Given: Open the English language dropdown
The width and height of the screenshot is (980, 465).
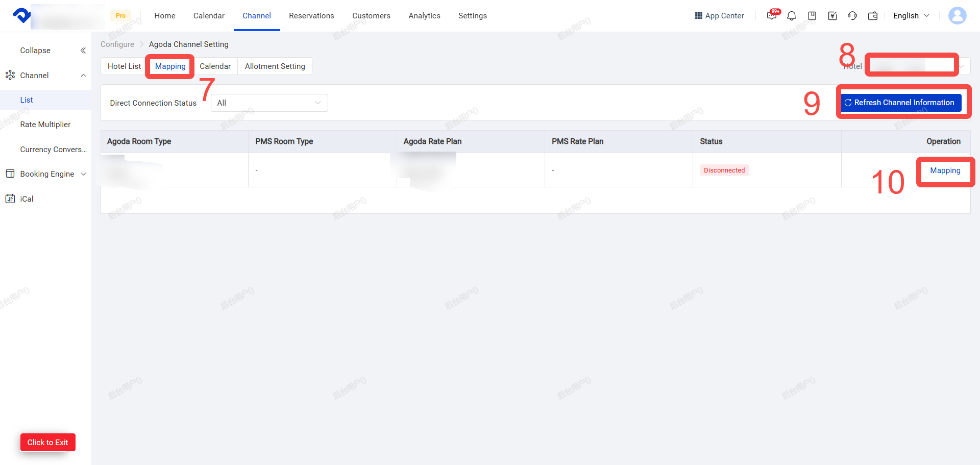Looking at the screenshot, I should coord(911,16).
